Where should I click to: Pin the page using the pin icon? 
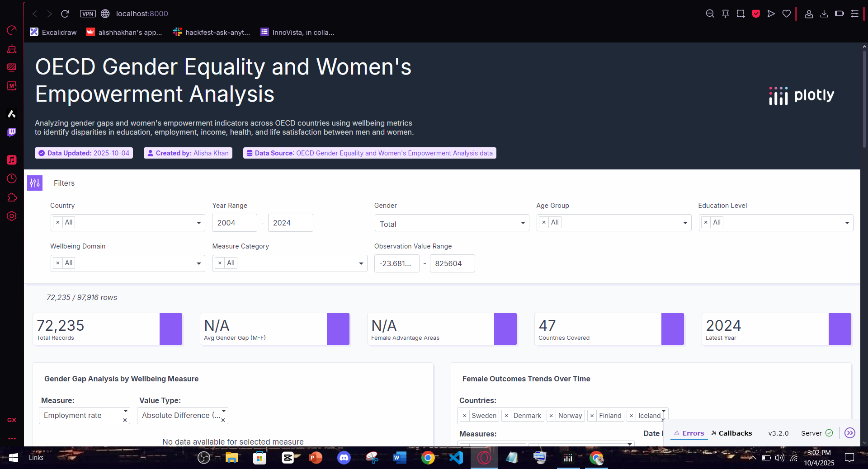[x=726, y=14]
